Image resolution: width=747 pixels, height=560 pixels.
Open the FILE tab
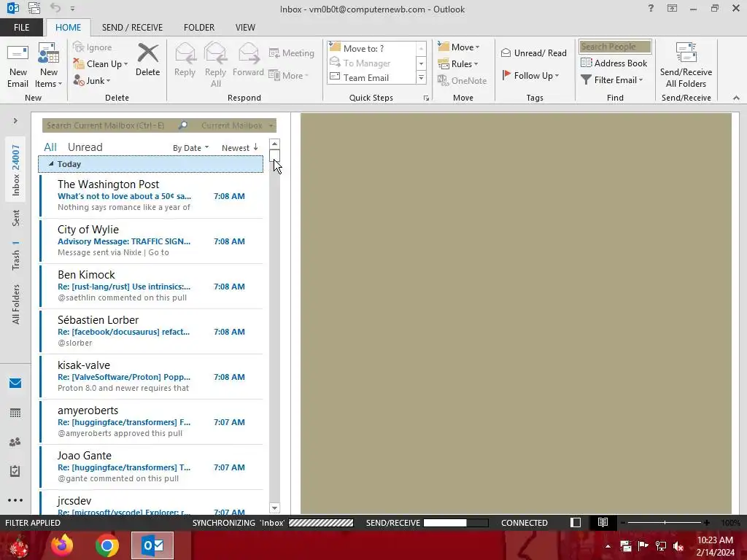[21, 27]
